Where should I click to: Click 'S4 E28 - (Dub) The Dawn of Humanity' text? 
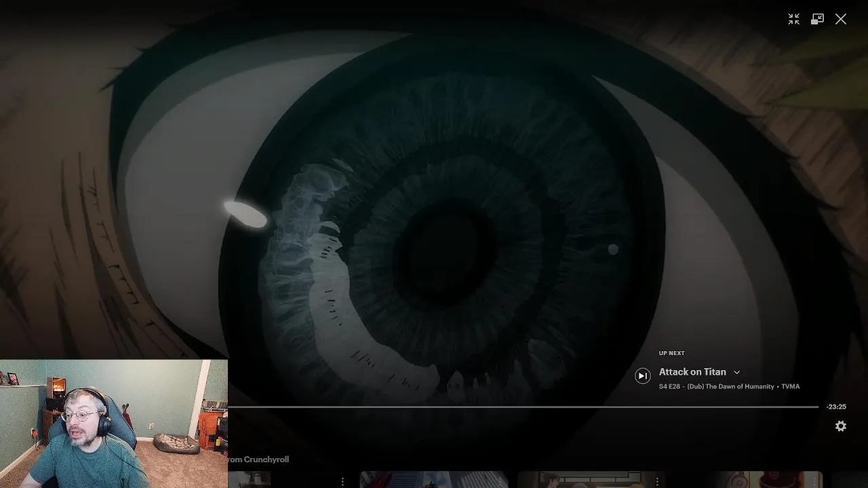click(x=716, y=386)
